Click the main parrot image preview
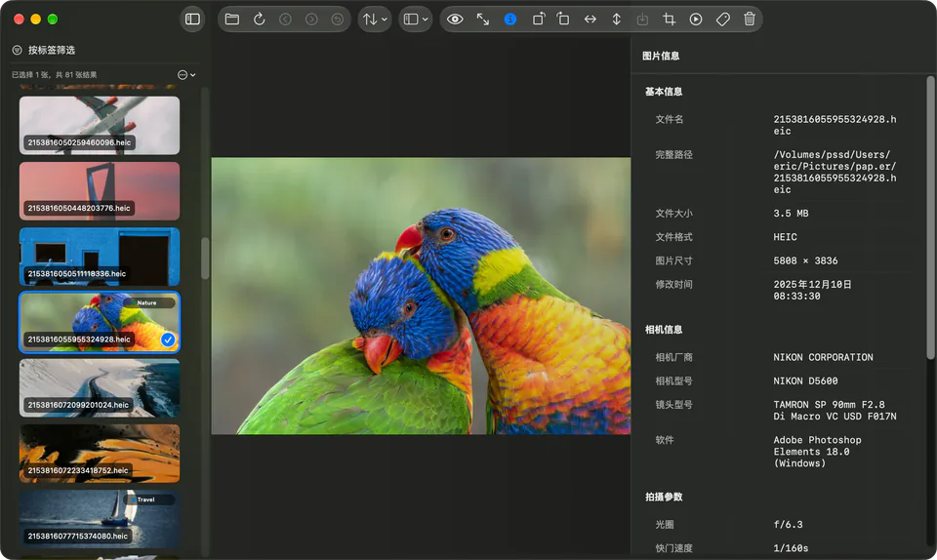 coord(421,296)
